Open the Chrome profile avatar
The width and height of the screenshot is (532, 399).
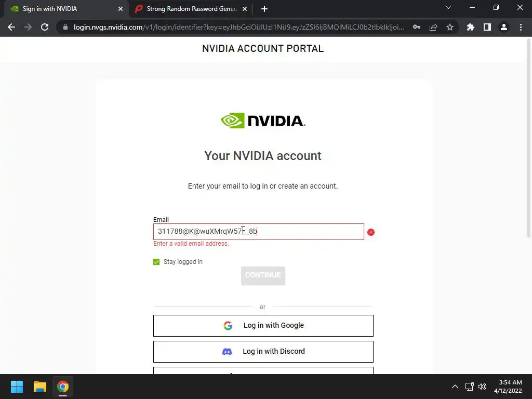504,27
